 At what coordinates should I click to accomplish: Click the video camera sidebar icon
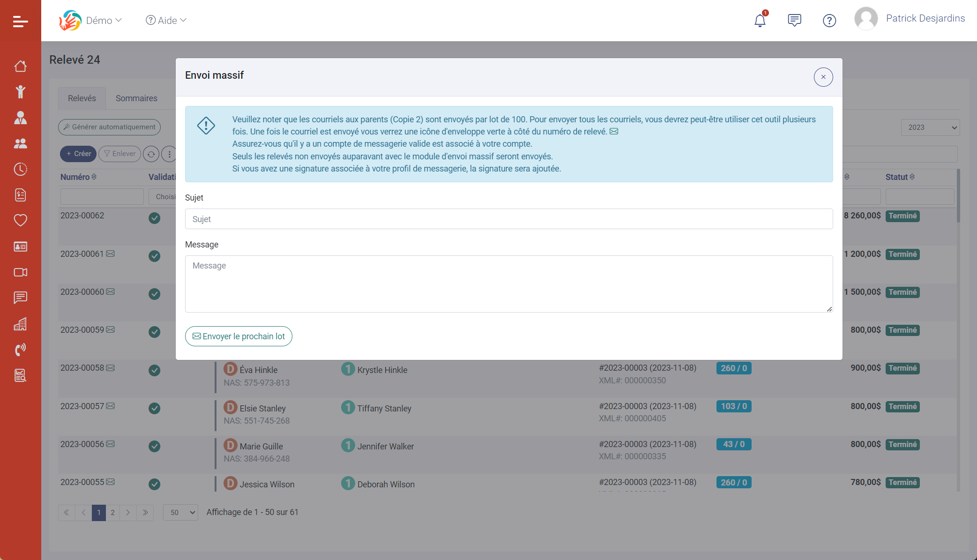[20, 272]
